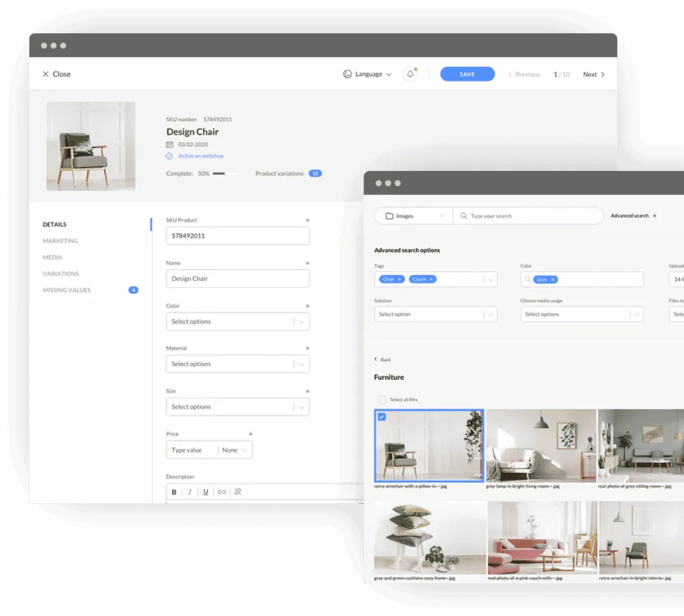The image size is (684, 616).
Task: Click the SKU number 578492011 text
Action: click(x=199, y=119)
